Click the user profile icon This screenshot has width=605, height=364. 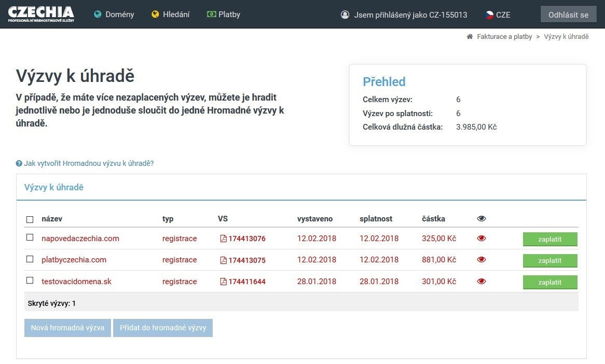tap(345, 15)
